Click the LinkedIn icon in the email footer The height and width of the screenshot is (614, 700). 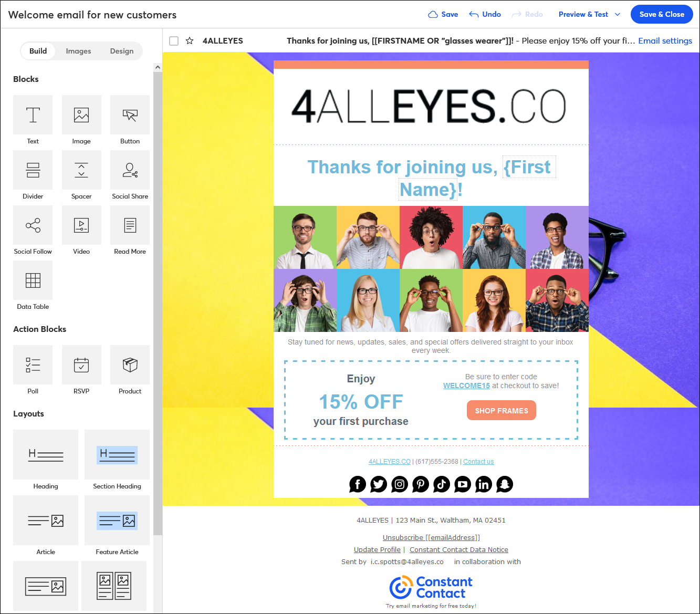tap(484, 484)
